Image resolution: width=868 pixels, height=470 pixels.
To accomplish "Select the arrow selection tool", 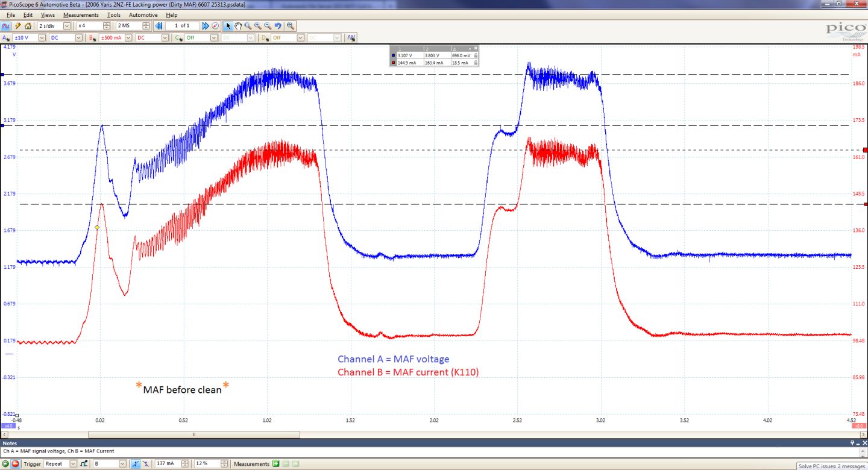I will tap(228, 26).
